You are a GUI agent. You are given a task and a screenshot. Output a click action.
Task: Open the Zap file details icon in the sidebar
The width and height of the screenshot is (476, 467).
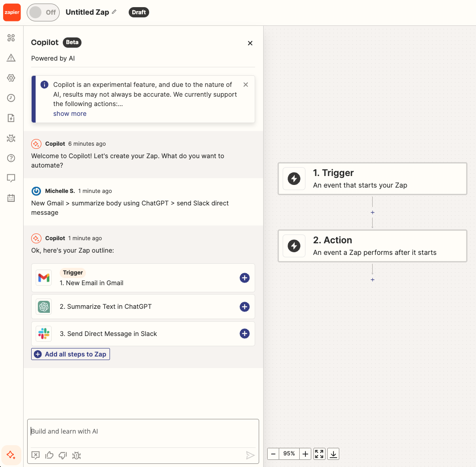[x=11, y=118]
